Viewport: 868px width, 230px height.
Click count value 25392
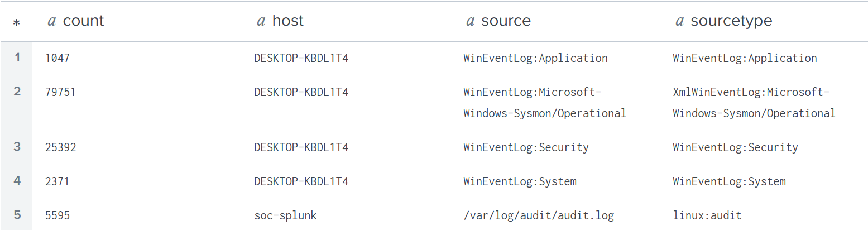60,147
